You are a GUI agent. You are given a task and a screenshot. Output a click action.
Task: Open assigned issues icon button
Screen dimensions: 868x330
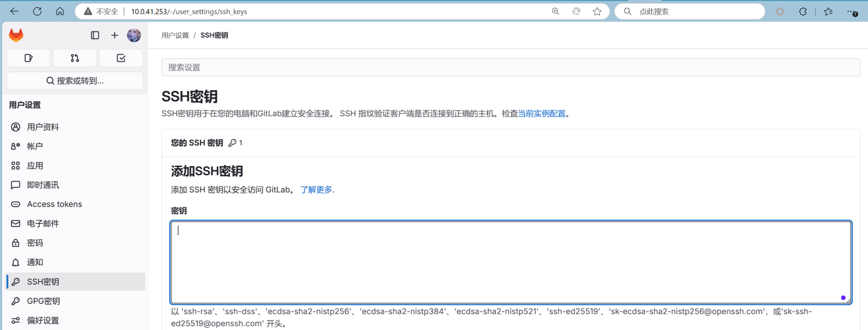pos(29,58)
